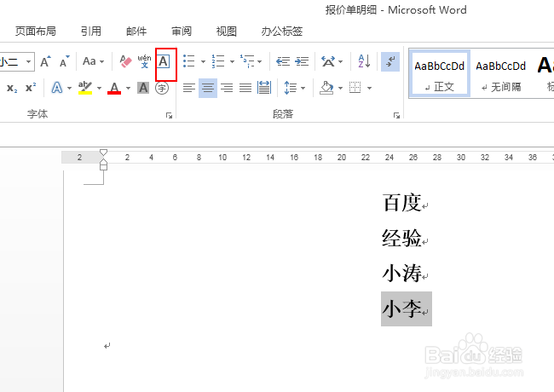Open the 视图 tab
554x392 pixels.
tap(226, 31)
